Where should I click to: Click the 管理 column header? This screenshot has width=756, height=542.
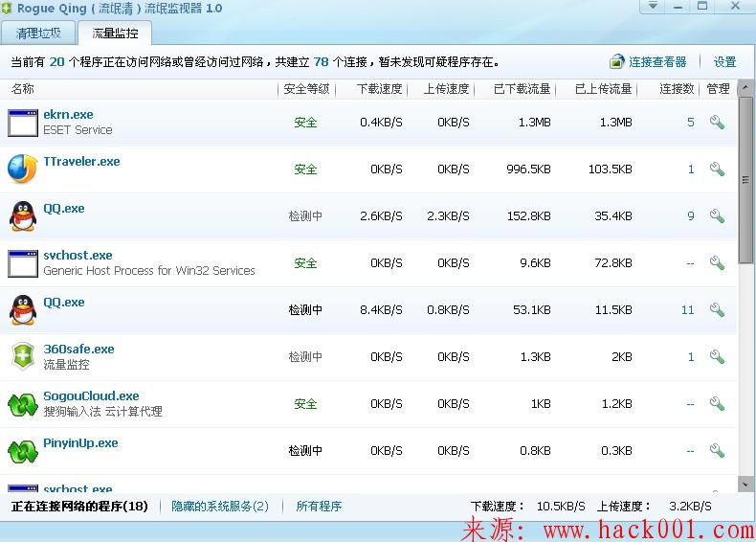tap(718, 89)
